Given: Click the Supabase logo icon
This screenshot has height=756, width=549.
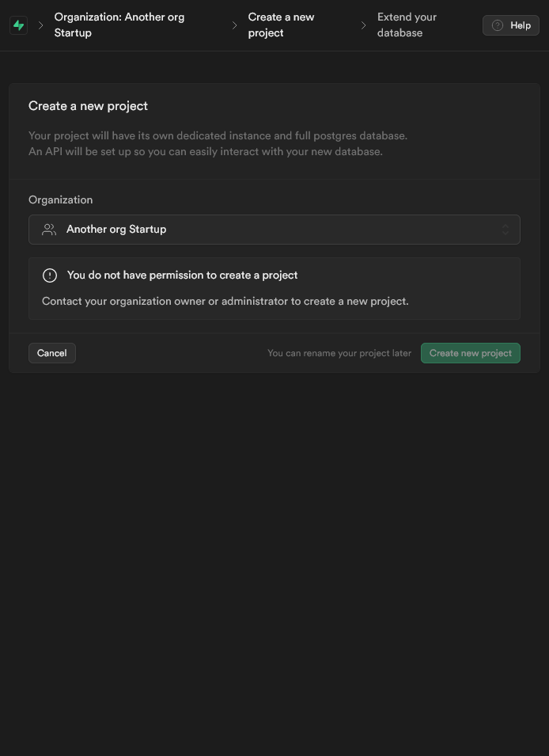Looking at the screenshot, I should (x=19, y=25).
